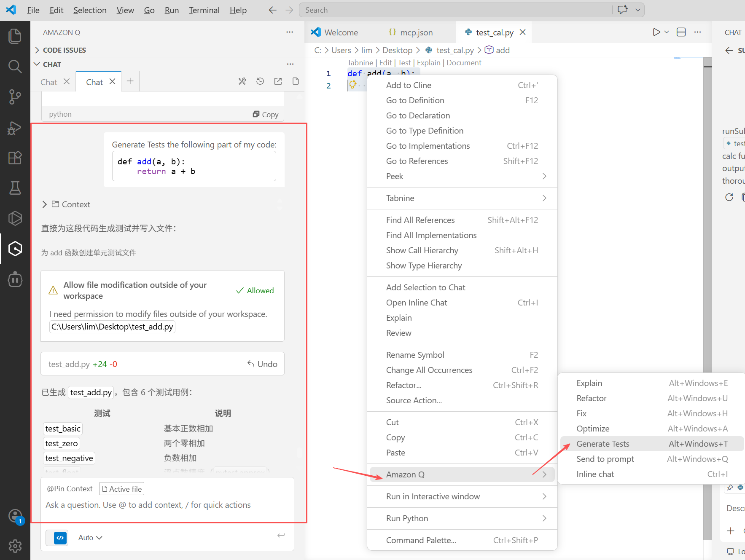Close the first Chat tab

pyautogui.click(x=66, y=82)
